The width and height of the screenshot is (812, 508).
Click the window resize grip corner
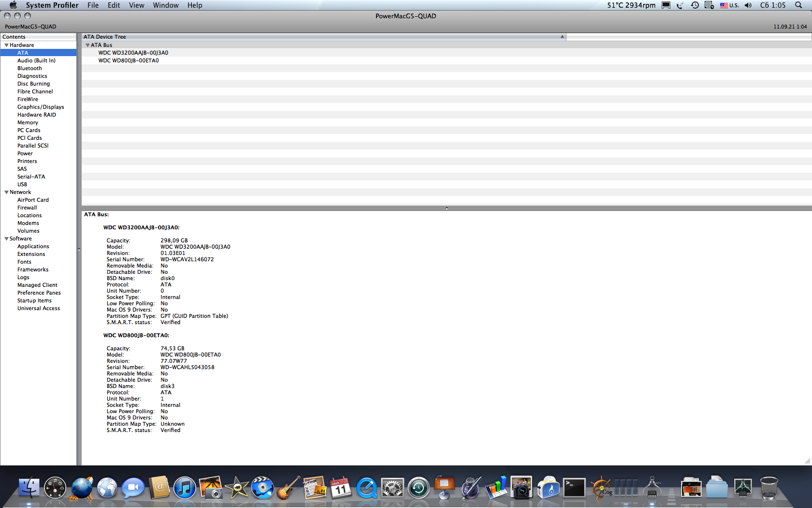[x=808, y=461]
